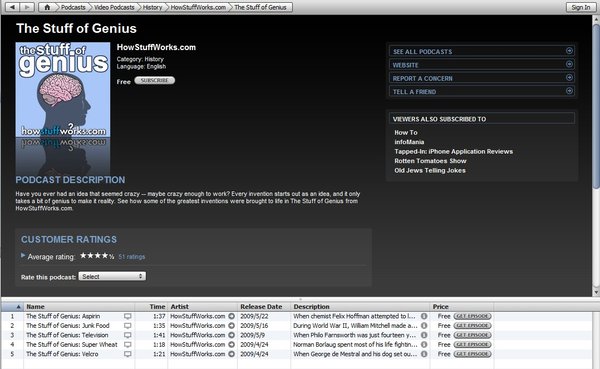Click the Sign In button
The height and width of the screenshot is (369, 600).
click(580, 7)
